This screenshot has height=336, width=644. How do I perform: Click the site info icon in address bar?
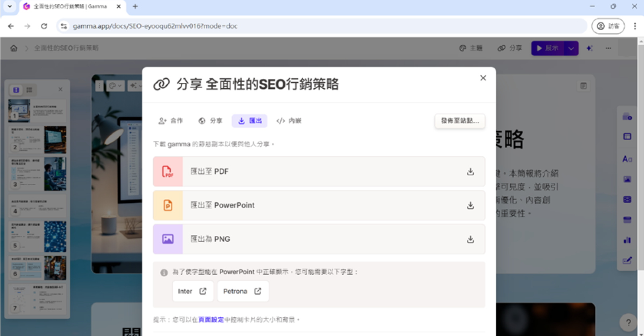[64, 26]
